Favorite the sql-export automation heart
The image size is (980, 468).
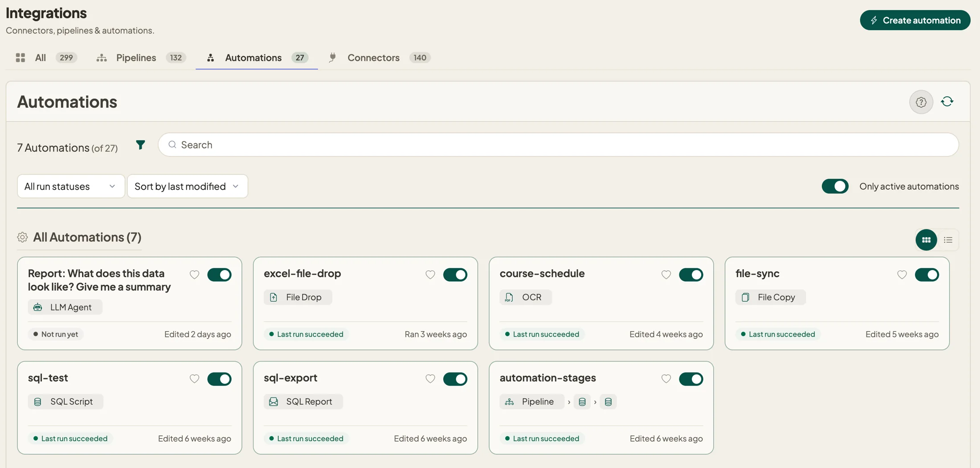coord(430,379)
